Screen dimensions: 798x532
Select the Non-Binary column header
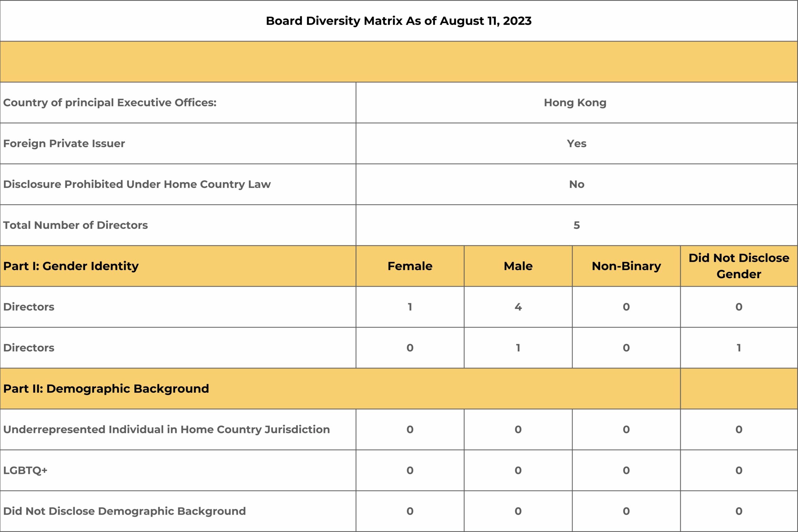[x=626, y=266]
